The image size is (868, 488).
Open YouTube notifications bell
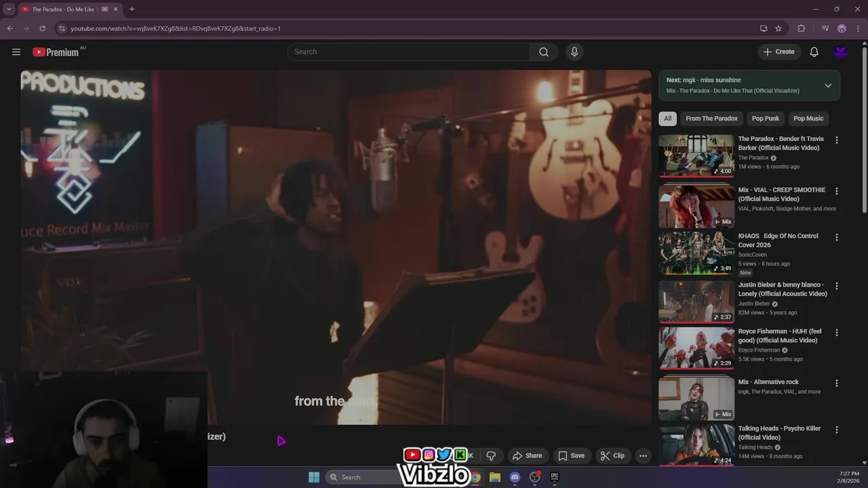pyautogui.click(x=814, y=52)
